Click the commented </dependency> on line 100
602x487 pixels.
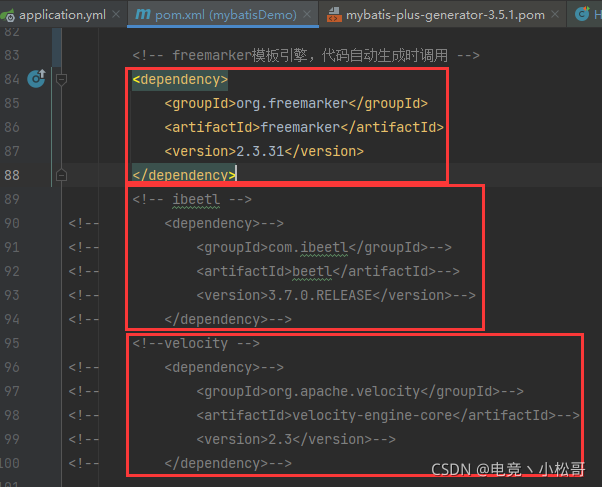pos(228,463)
